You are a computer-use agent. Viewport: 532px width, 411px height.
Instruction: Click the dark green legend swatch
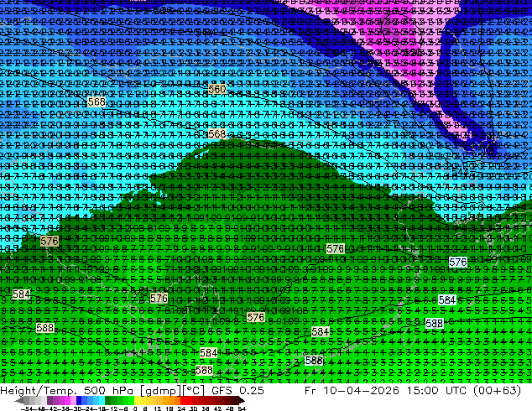click(x=107, y=400)
